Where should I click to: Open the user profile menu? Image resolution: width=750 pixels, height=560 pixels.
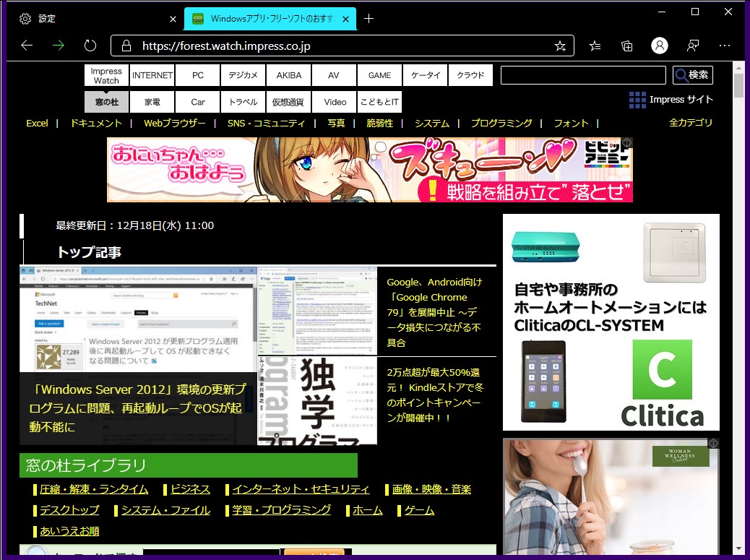coord(660,46)
